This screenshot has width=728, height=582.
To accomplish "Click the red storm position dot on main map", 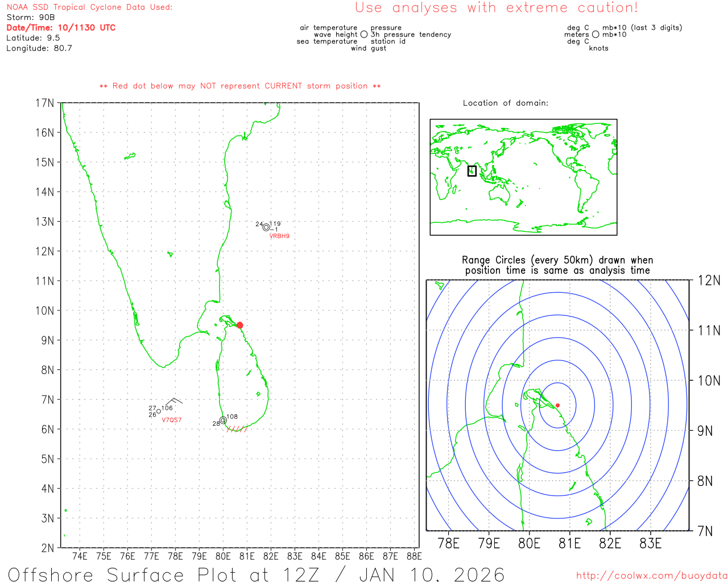I will coord(239,325).
